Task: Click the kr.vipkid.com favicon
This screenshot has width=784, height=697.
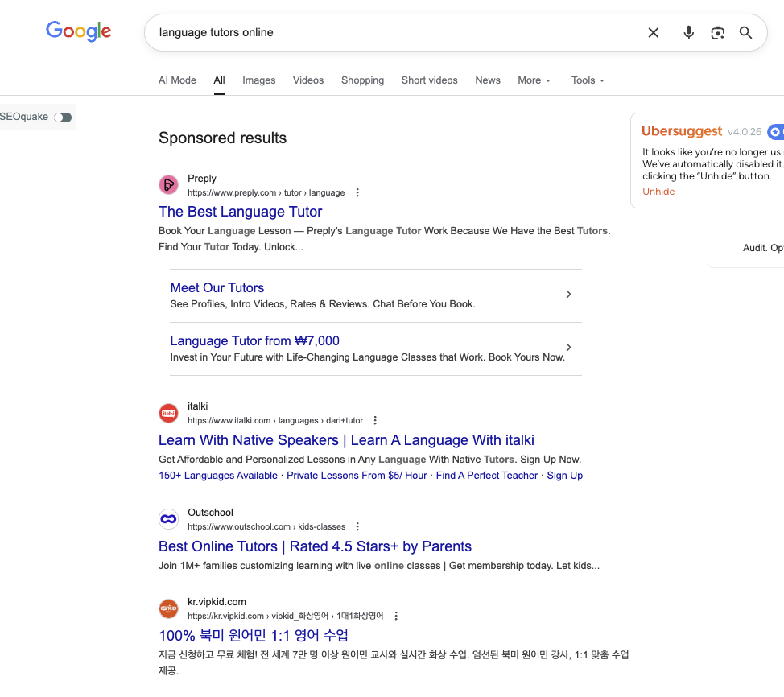Action: tap(168, 608)
